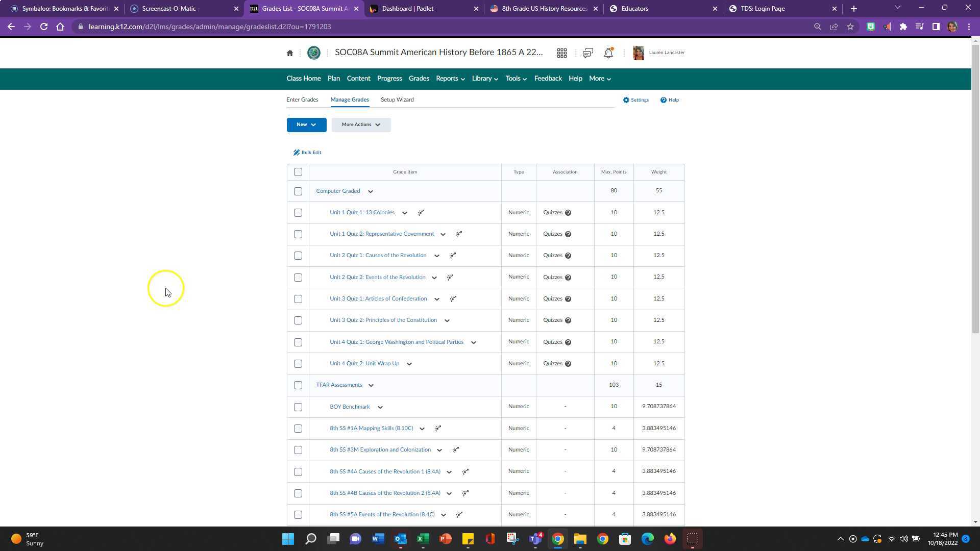Click the course home house icon
This screenshot has height=551, width=980.
coord(289,53)
